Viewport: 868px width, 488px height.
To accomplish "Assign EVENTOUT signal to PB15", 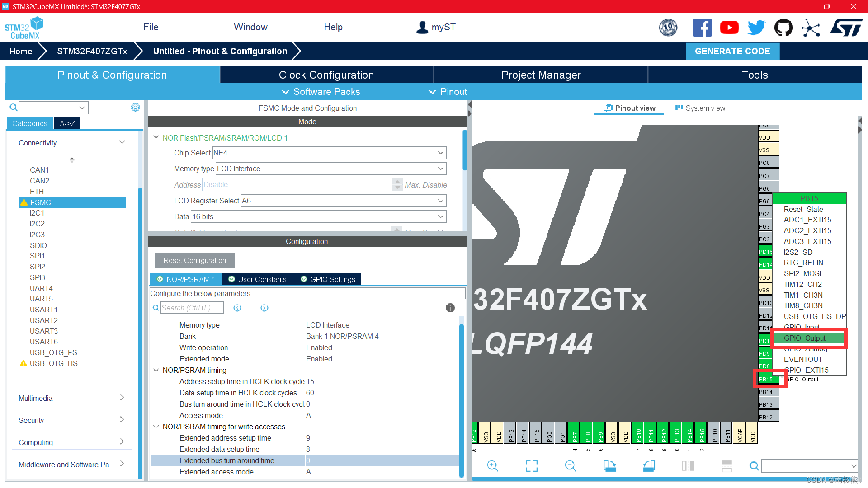I will click(802, 359).
